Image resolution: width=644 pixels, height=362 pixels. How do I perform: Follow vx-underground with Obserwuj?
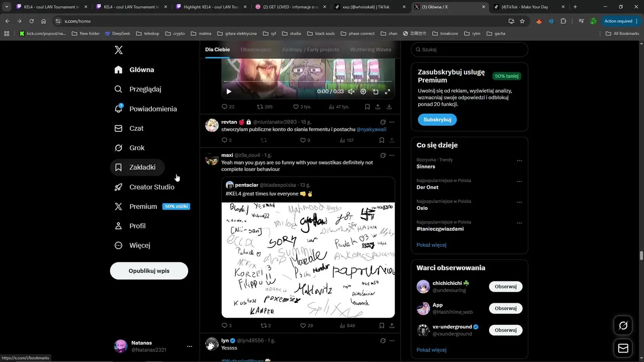pyautogui.click(x=506, y=330)
